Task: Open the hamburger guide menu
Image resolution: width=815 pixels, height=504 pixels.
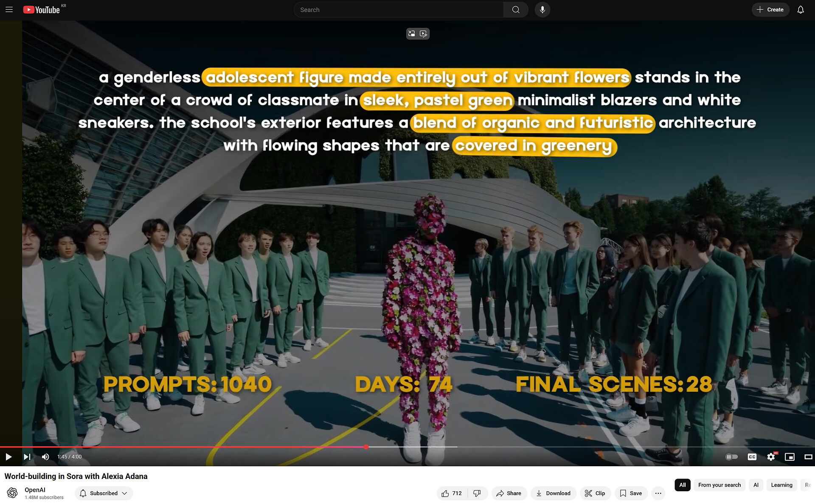Action: (9, 9)
